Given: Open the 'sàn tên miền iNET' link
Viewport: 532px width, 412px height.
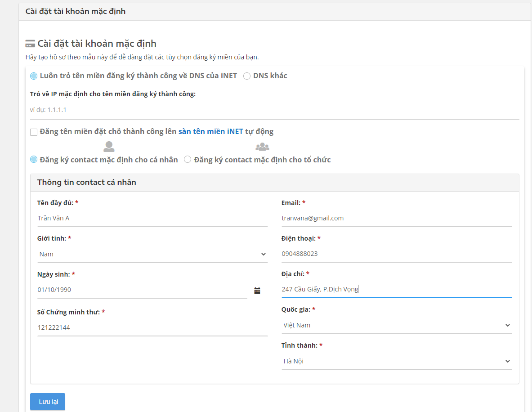Looking at the screenshot, I should (x=211, y=131).
